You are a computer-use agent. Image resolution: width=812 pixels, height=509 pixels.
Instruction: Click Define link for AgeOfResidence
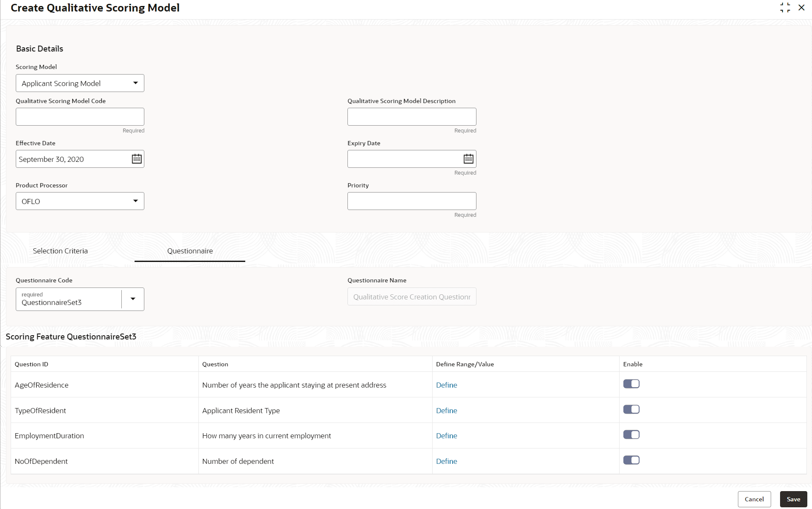click(x=446, y=385)
